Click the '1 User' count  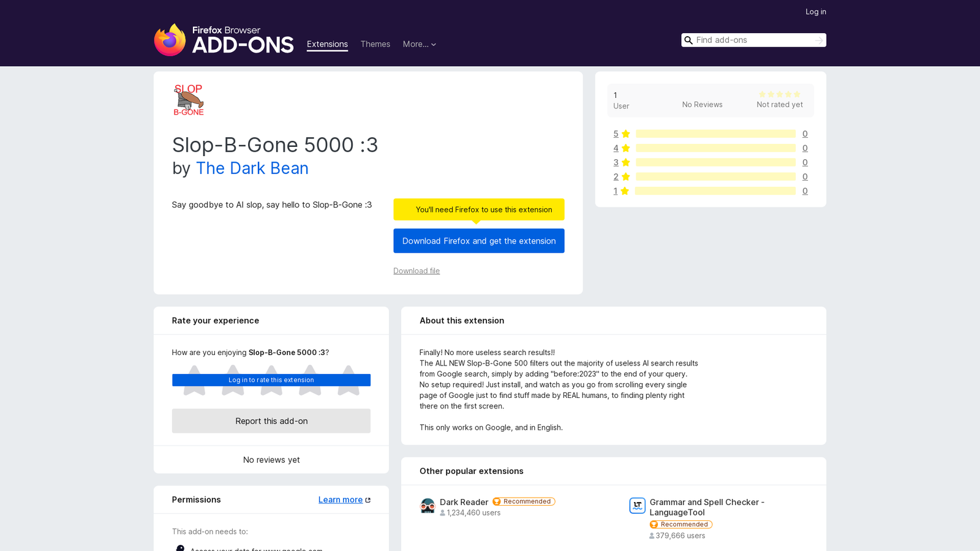pyautogui.click(x=621, y=100)
